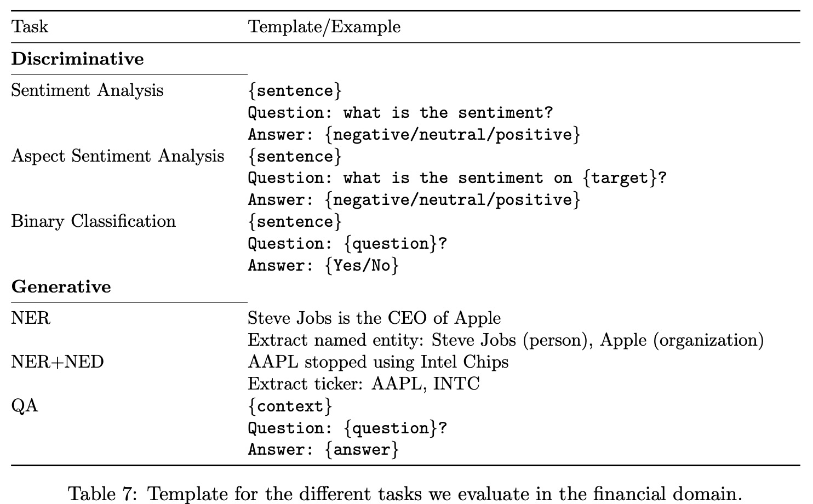Click the "Extract named entity" example line

[x=505, y=340]
